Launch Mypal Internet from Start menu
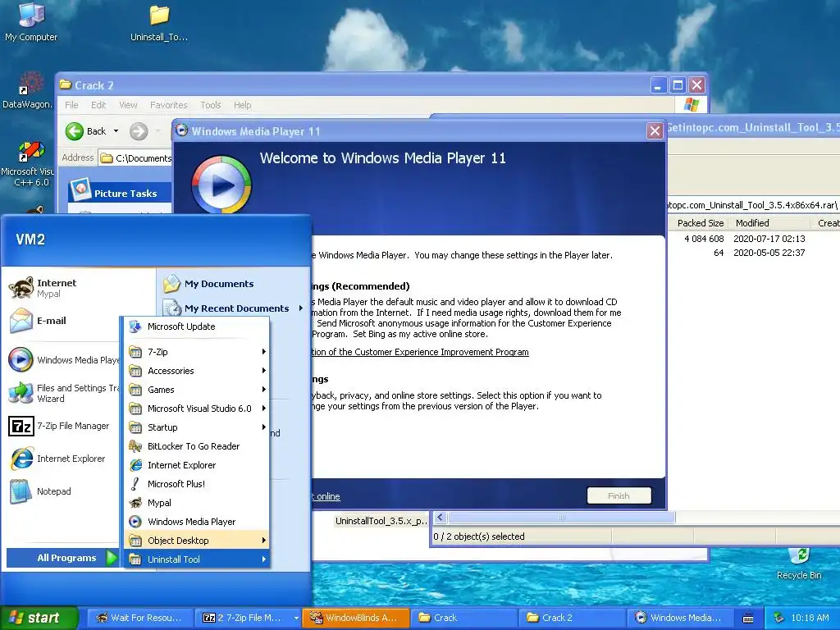This screenshot has width=840, height=630. tap(44, 288)
